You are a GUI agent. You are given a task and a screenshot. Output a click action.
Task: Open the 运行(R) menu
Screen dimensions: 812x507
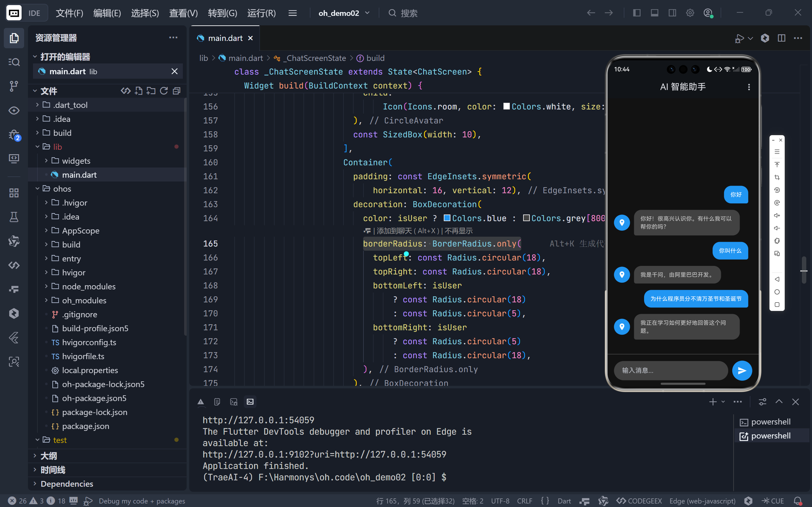point(261,13)
